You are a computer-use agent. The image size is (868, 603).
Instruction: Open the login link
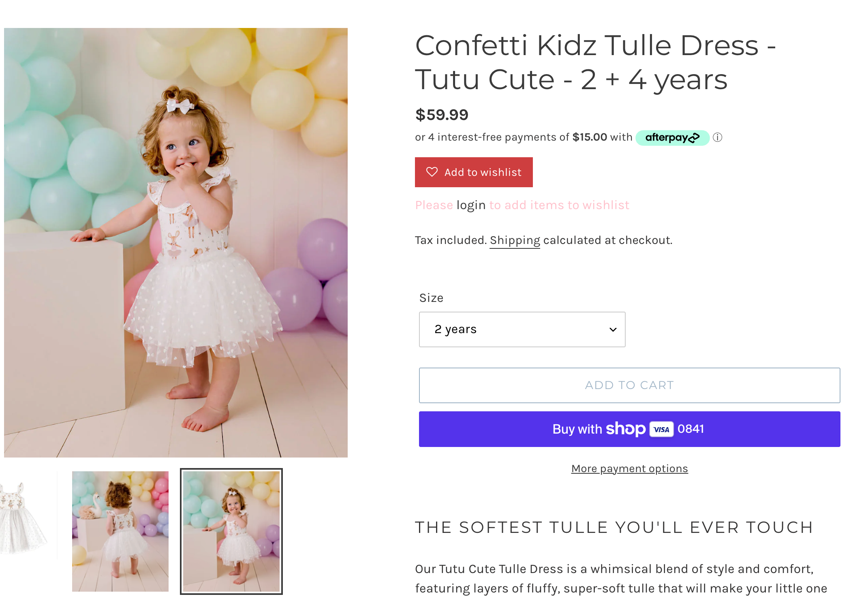(471, 205)
